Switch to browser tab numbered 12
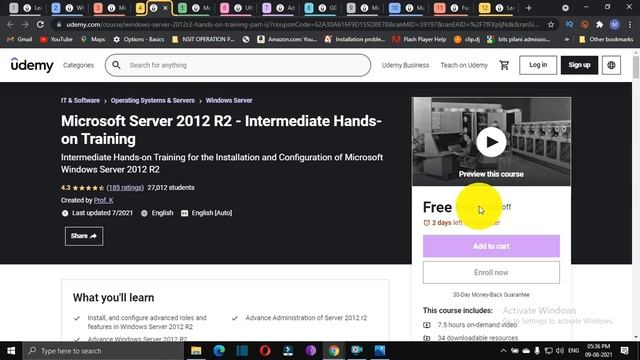This screenshot has width=640, height=360. coord(496,8)
